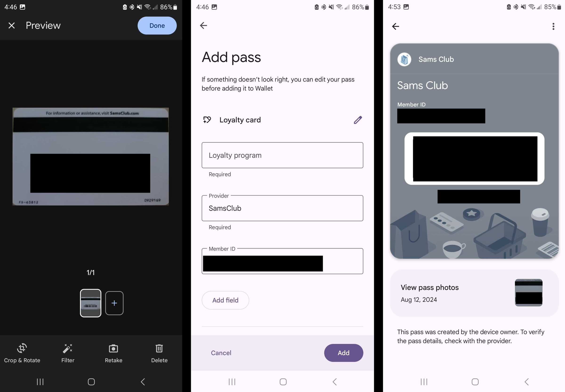This screenshot has height=392, width=565.
Task: Tap the back arrow on pass detail screen
Action: [395, 26]
